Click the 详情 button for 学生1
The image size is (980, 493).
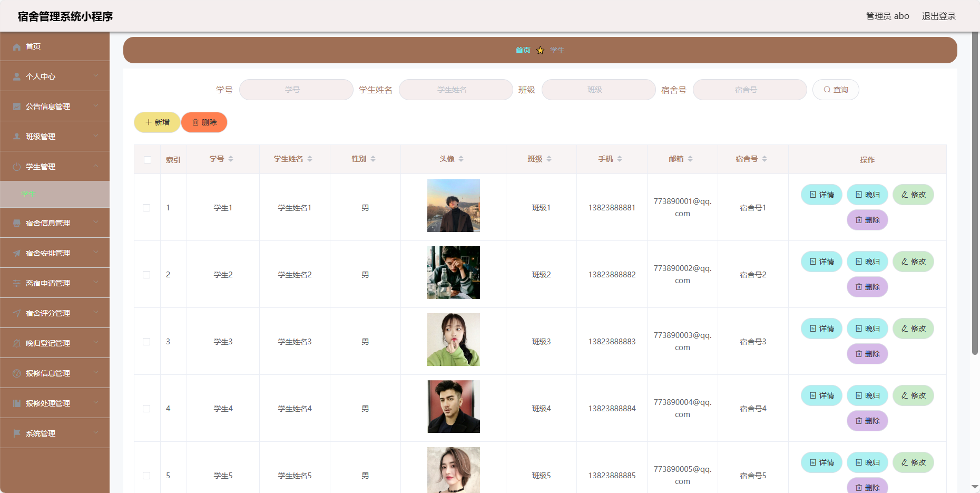[821, 195]
